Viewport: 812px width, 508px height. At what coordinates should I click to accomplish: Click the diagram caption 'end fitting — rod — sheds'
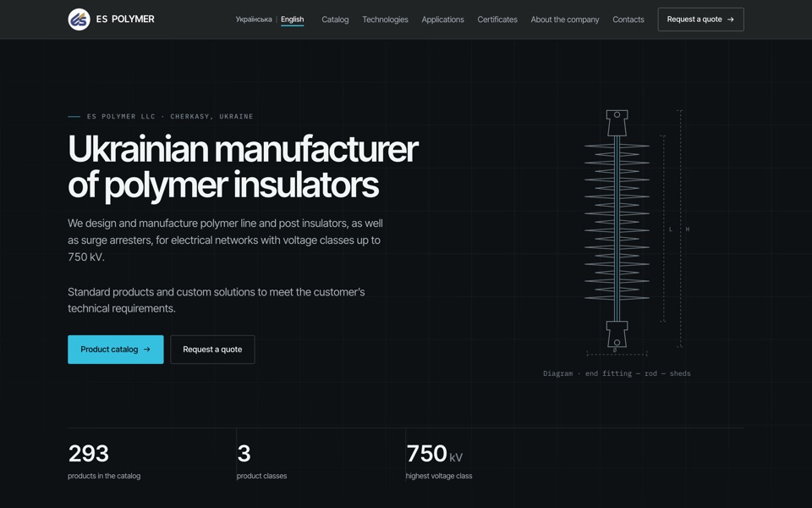[x=638, y=373]
